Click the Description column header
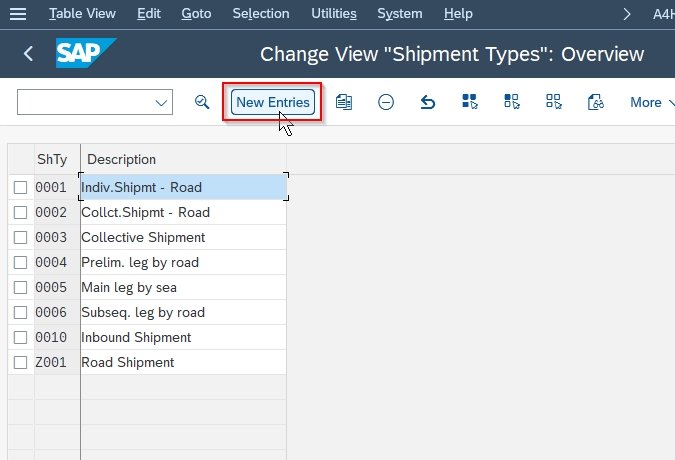Viewport: 675px width, 460px height. (x=183, y=159)
